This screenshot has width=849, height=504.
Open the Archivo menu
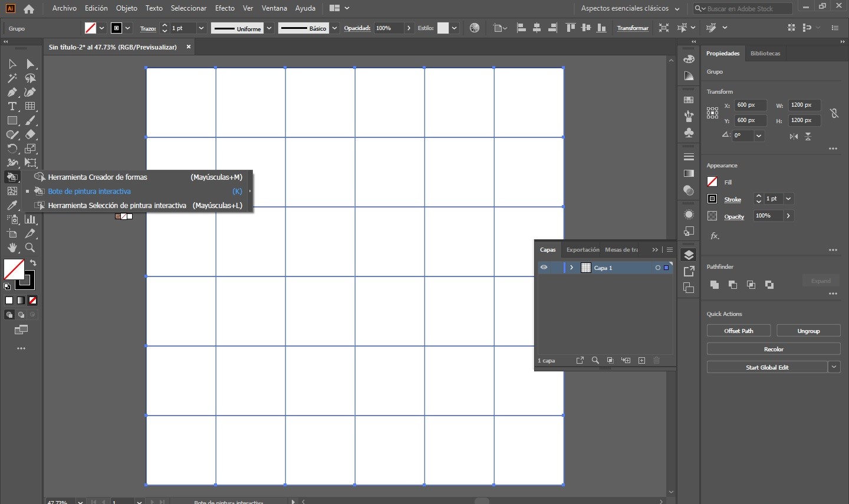64,8
